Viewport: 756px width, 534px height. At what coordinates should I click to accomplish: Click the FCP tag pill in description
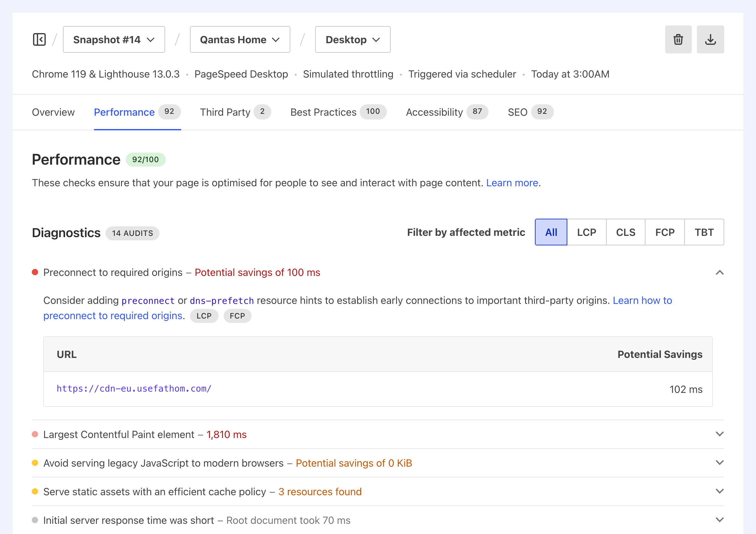tap(237, 316)
